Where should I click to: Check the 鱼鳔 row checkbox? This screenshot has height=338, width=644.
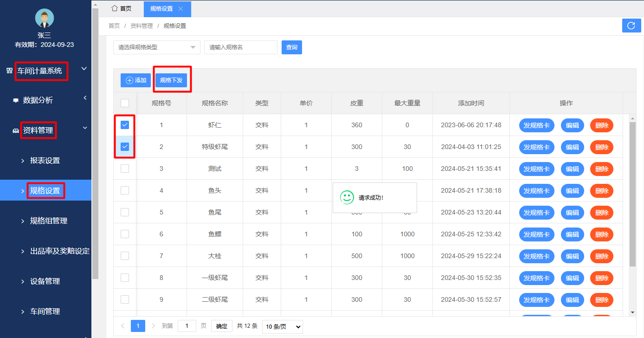pyautogui.click(x=125, y=234)
